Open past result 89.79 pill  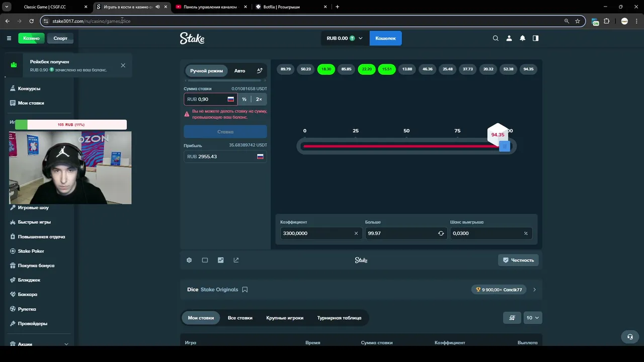(x=286, y=69)
